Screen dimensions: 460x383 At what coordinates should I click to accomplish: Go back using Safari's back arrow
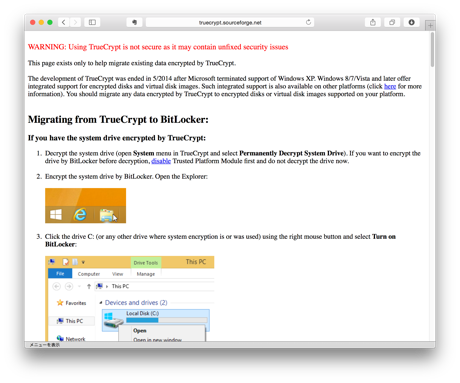(63, 22)
